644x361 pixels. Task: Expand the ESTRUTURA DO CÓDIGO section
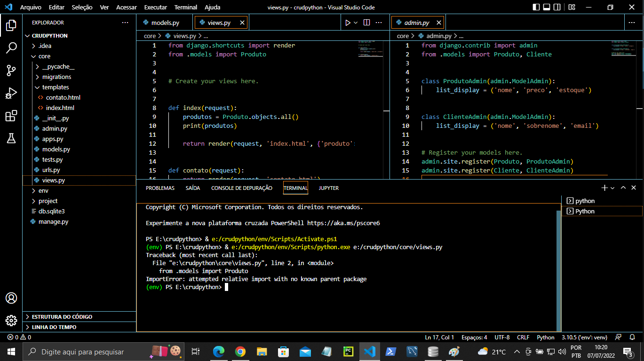[62, 317]
